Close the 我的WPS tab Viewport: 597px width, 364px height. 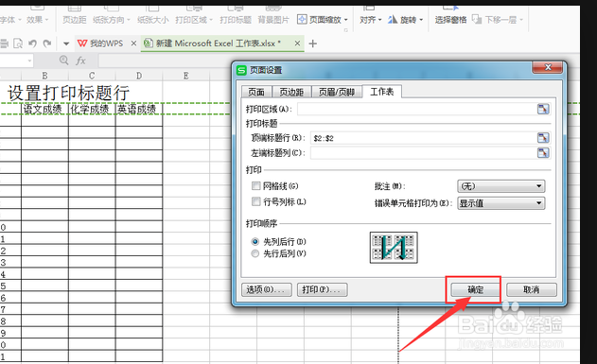133,43
